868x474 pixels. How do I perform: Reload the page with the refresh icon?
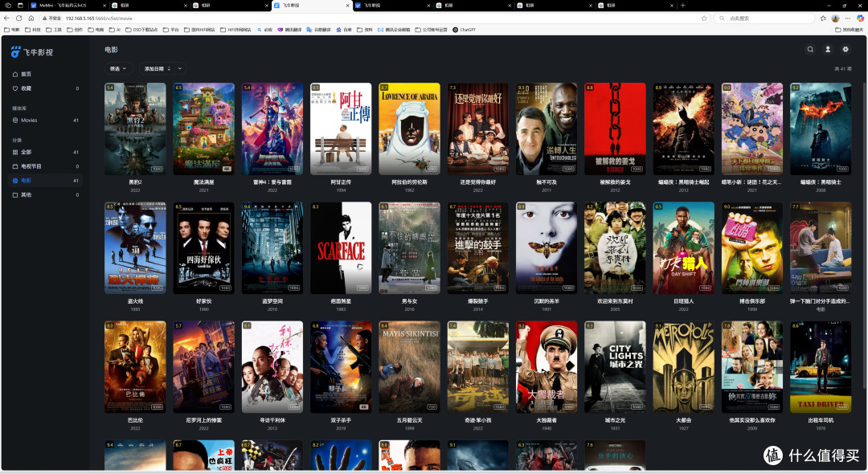click(18, 18)
